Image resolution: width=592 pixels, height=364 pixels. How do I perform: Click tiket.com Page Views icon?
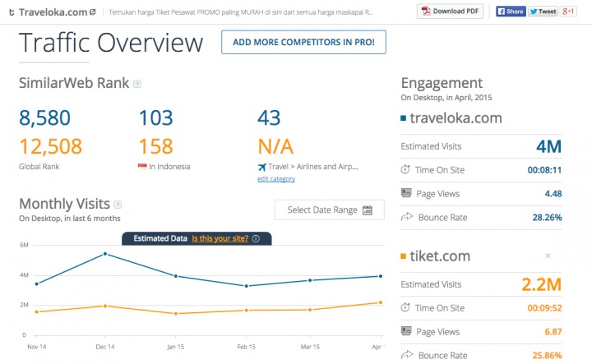click(x=406, y=331)
